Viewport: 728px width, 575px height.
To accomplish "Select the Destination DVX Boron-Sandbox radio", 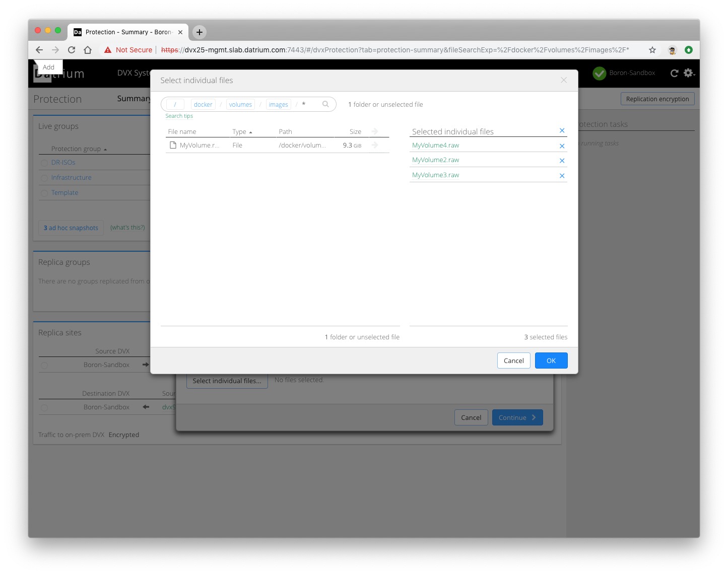I will click(44, 408).
